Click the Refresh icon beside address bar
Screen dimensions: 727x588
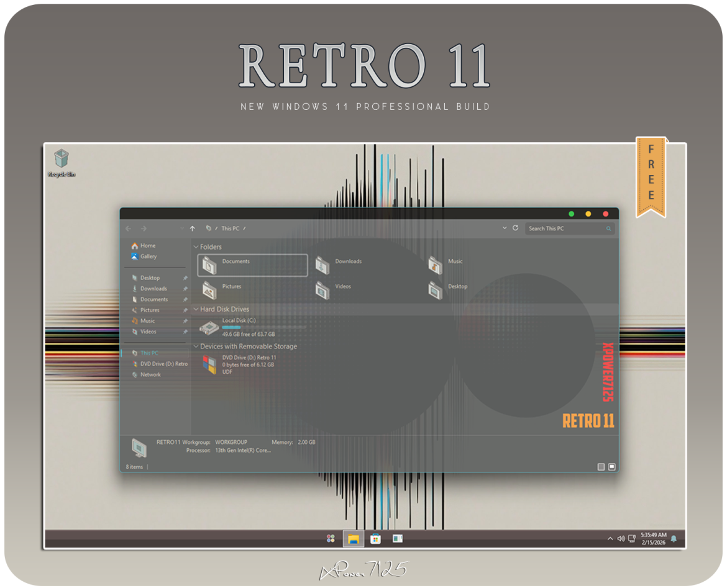coord(515,228)
